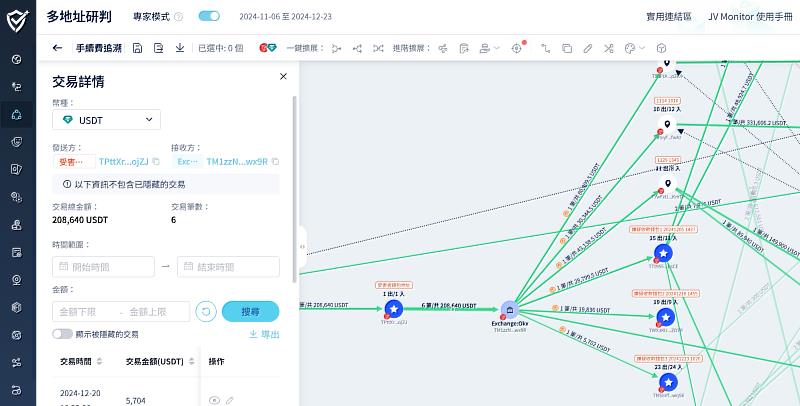Toggle visibility eye for the 2024-12-20 transaction

[x=214, y=400]
